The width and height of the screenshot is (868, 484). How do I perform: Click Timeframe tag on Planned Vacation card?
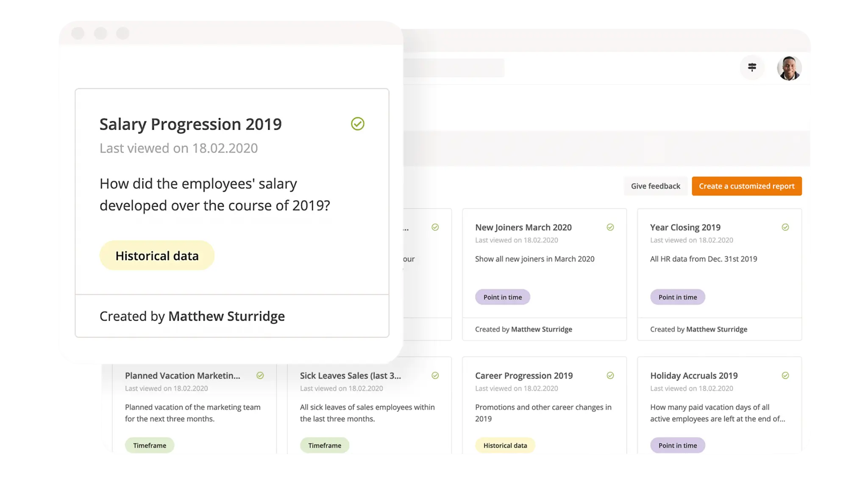(150, 445)
